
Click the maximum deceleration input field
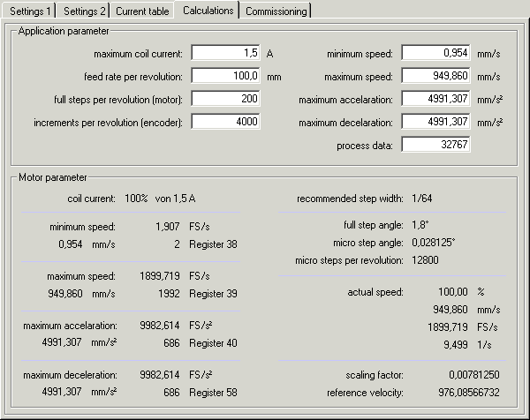coord(435,122)
